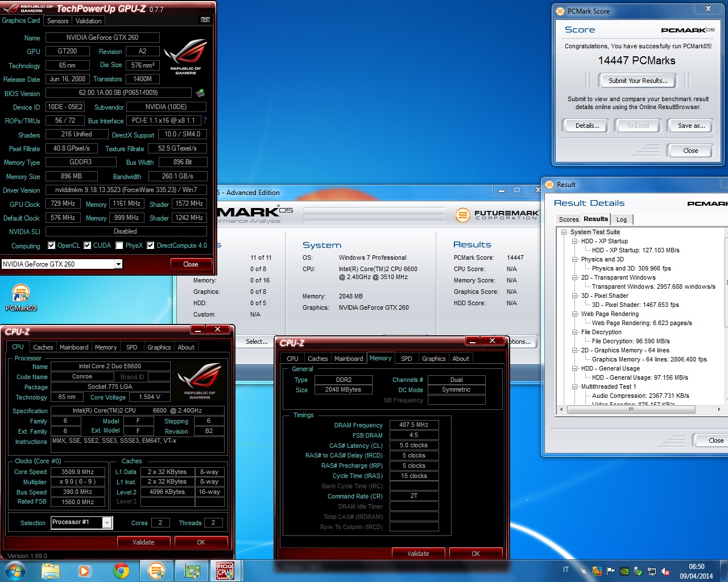Select the 'Audio Compression: 2367.731 KB/s' result
This screenshot has width=728, height=582.
coord(640,396)
